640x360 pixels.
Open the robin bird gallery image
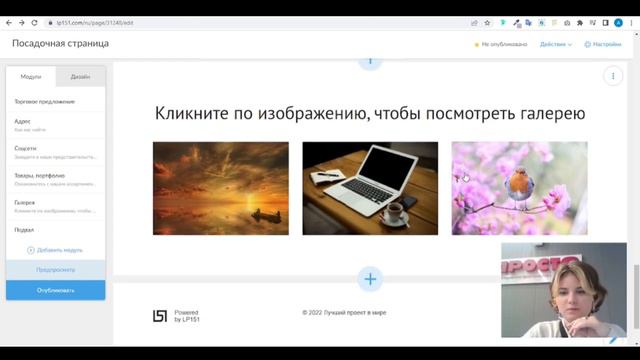click(520, 188)
